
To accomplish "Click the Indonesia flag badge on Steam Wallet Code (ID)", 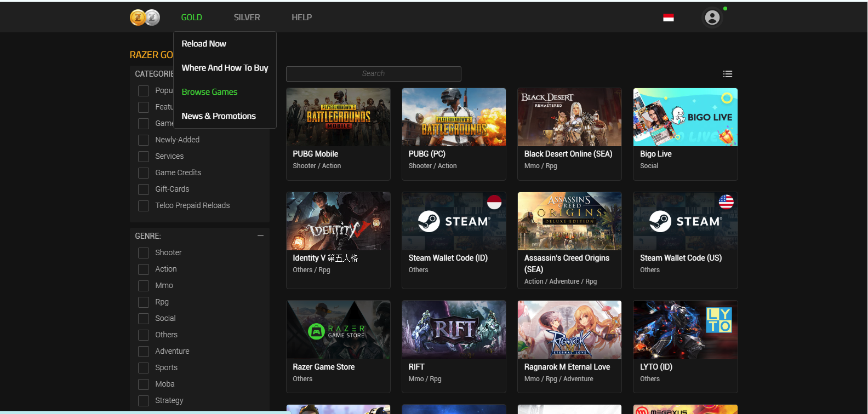I will tap(494, 202).
